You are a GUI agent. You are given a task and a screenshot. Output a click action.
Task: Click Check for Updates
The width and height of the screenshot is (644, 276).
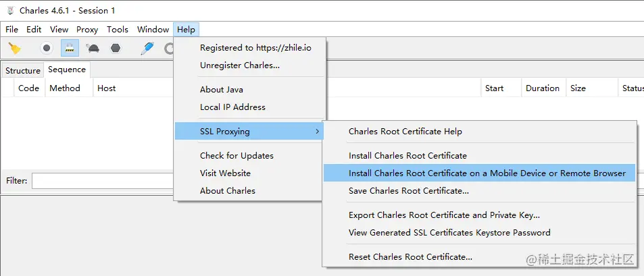(237, 155)
